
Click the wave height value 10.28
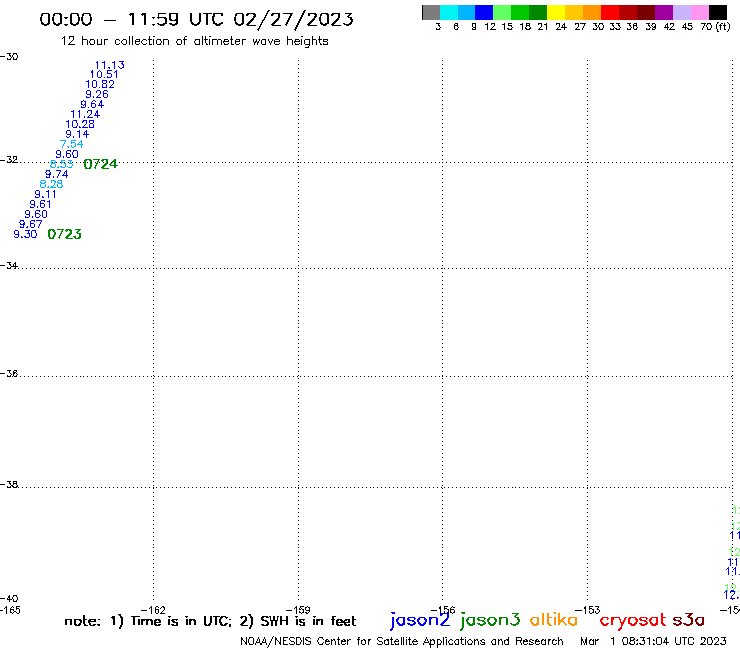(80, 124)
